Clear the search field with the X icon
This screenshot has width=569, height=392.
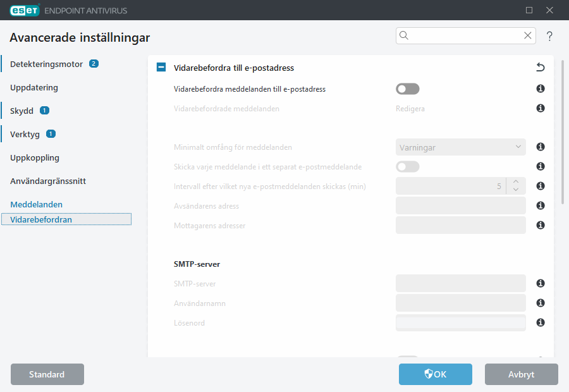528,35
